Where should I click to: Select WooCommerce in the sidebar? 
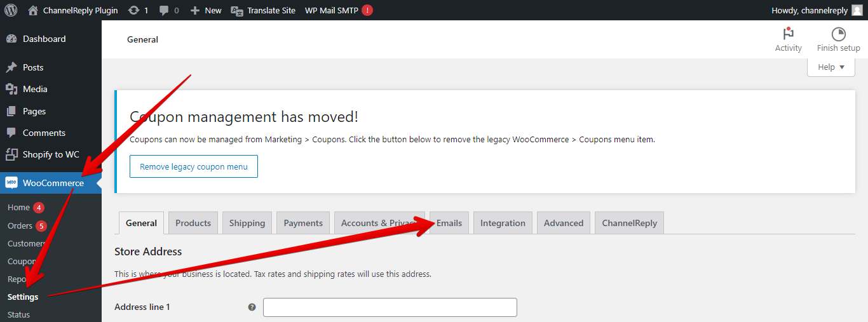[51, 183]
